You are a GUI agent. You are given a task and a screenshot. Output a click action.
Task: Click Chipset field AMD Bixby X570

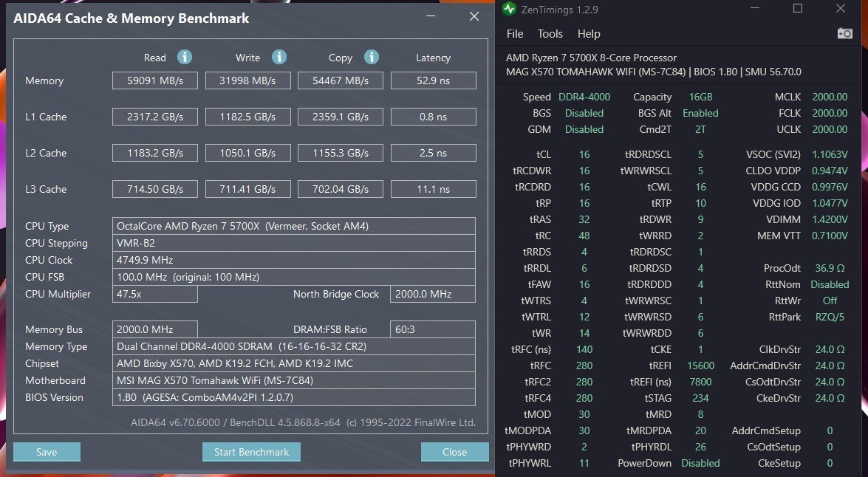coord(294,363)
